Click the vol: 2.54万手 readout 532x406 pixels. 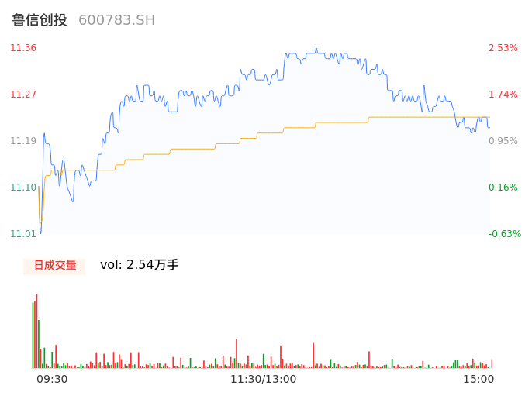click(140, 265)
